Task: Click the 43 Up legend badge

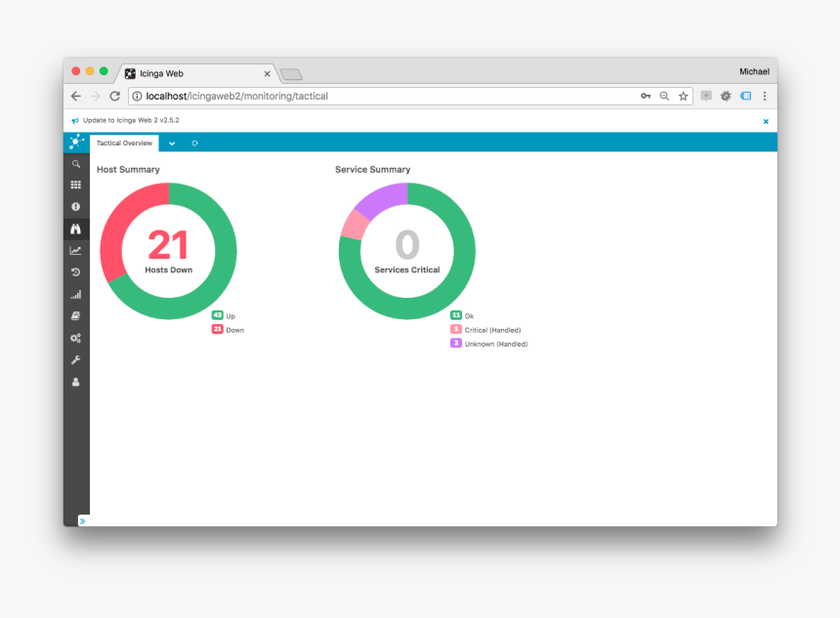Action: 217,315
